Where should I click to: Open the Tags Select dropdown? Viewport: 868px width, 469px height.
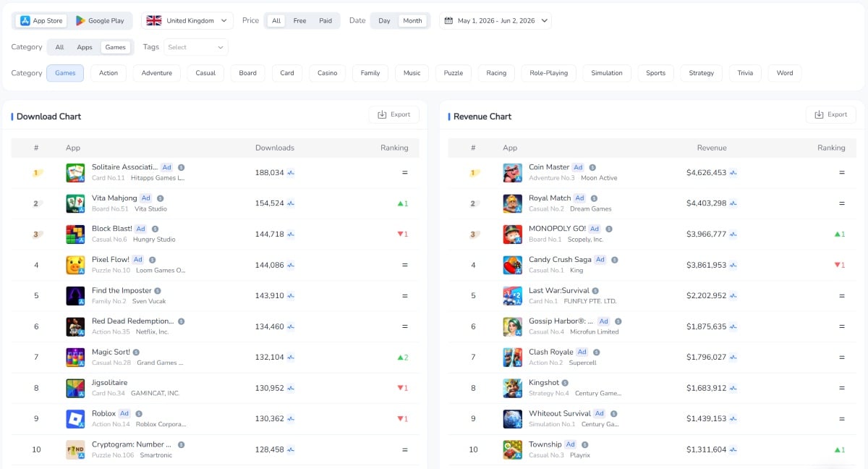pos(196,47)
